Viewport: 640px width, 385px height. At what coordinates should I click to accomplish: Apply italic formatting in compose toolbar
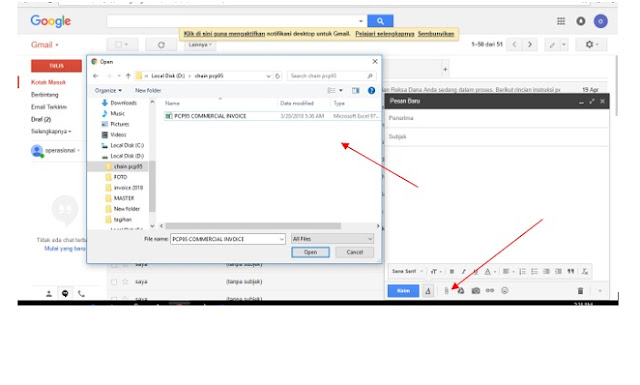[464, 272]
